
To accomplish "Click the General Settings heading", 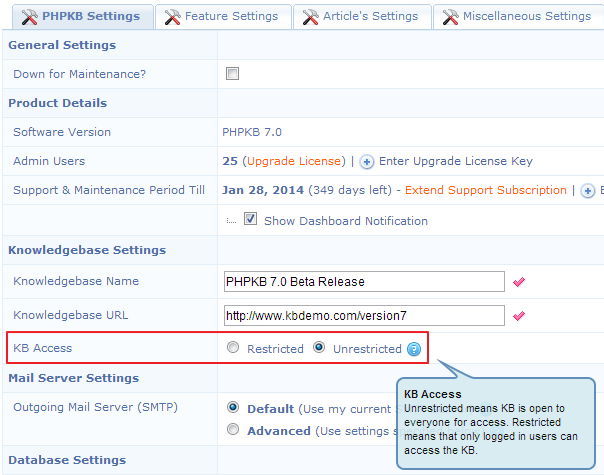I will 62,45.
